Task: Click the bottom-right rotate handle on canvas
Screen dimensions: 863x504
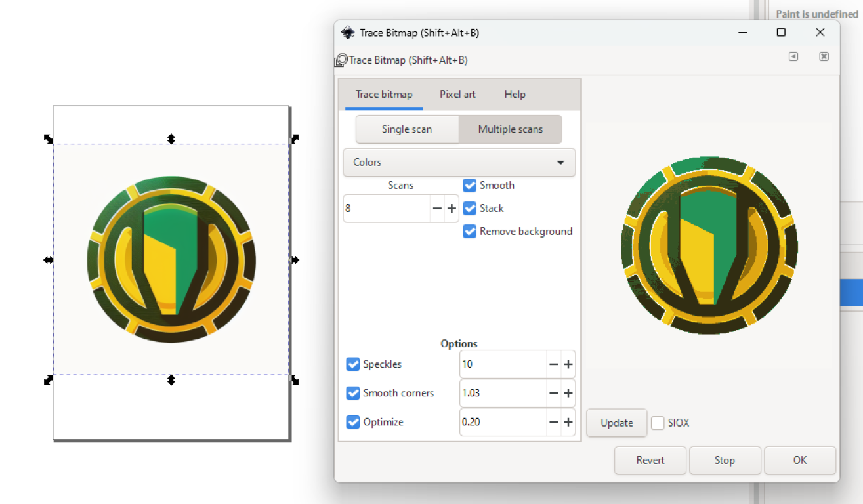Action: click(295, 380)
